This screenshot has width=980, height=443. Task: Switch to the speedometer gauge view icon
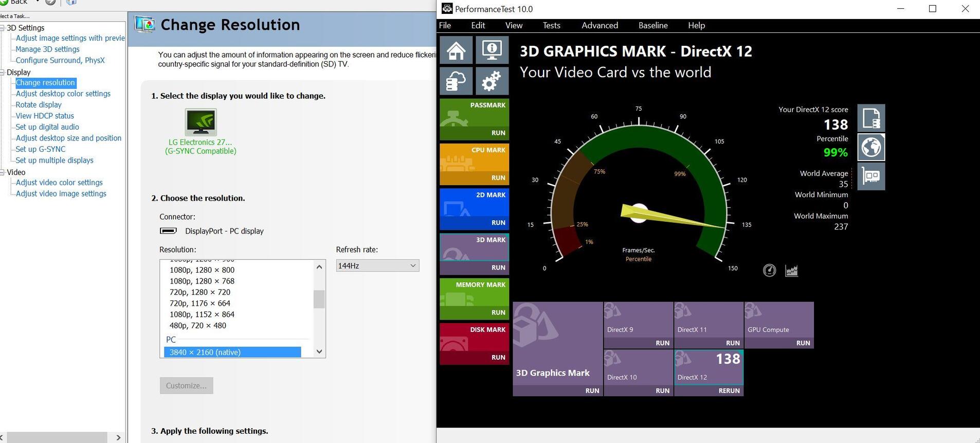point(769,270)
